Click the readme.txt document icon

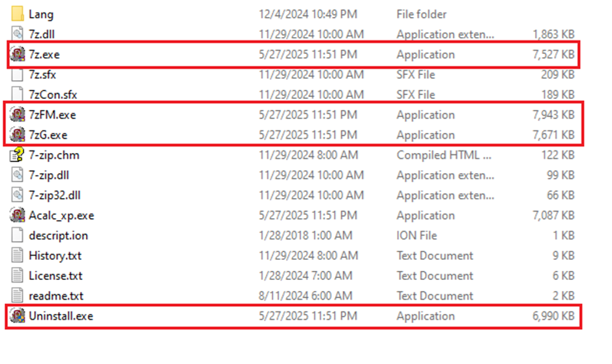18,296
